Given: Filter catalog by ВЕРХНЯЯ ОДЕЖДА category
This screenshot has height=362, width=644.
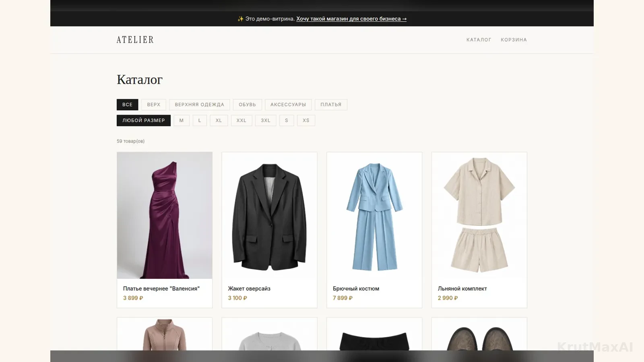Looking at the screenshot, I should click(x=200, y=105).
